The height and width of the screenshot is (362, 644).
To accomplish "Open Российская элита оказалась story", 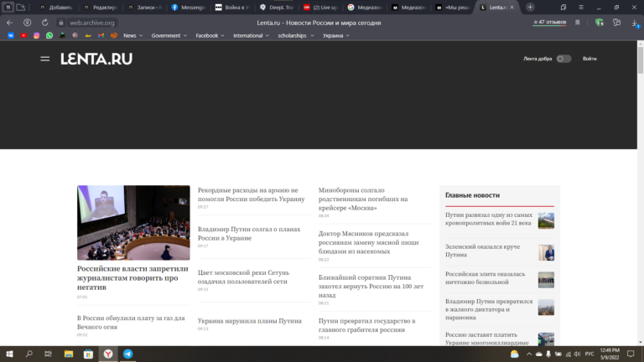I will [x=485, y=278].
